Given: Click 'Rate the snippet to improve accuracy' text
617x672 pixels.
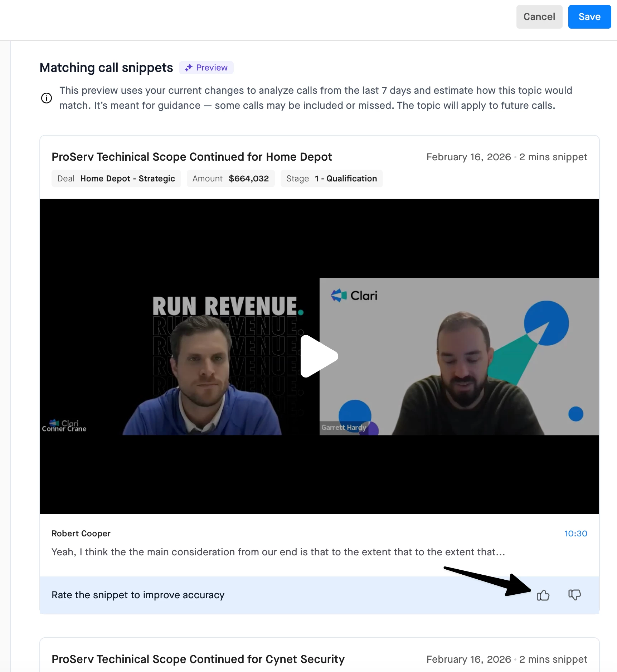Looking at the screenshot, I should [x=138, y=595].
